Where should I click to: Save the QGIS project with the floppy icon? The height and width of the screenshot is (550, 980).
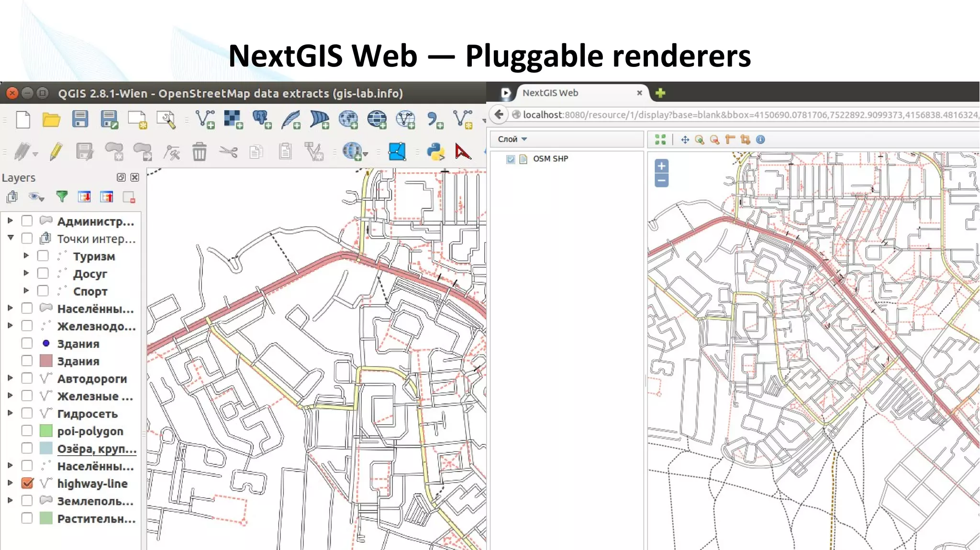coord(80,119)
